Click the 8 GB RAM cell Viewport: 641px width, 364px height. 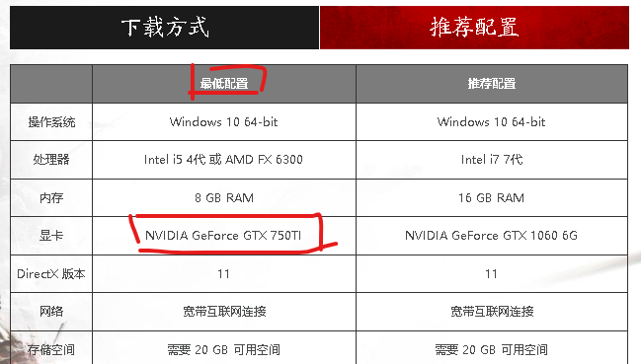(224, 197)
